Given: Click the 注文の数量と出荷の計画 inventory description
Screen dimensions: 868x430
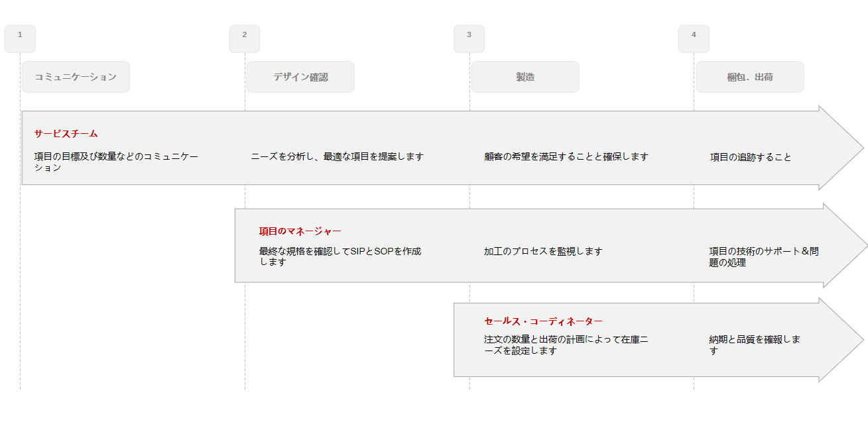Looking at the screenshot, I should pyautogui.click(x=566, y=345).
